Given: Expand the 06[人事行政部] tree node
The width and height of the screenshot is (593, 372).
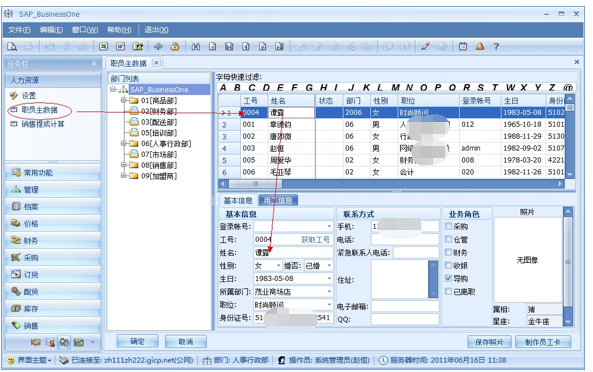Looking at the screenshot, I should 123,143.
